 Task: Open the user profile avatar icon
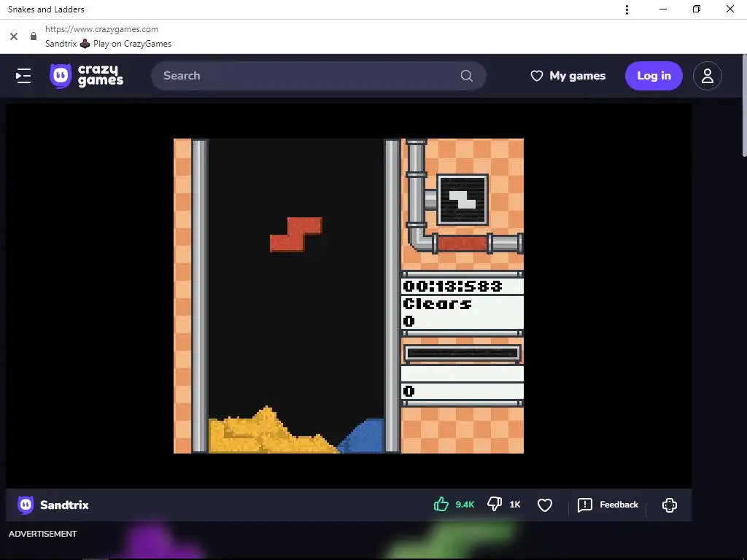pyautogui.click(x=707, y=76)
